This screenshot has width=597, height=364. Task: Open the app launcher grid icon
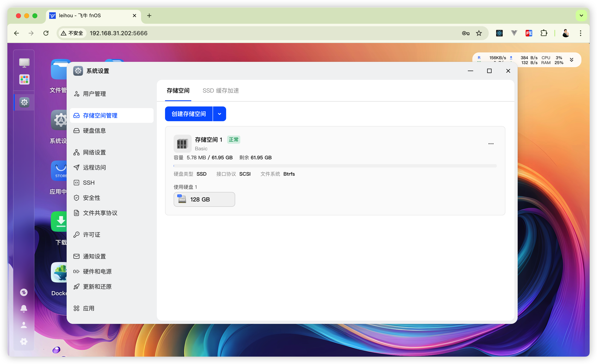pos(24,79)
